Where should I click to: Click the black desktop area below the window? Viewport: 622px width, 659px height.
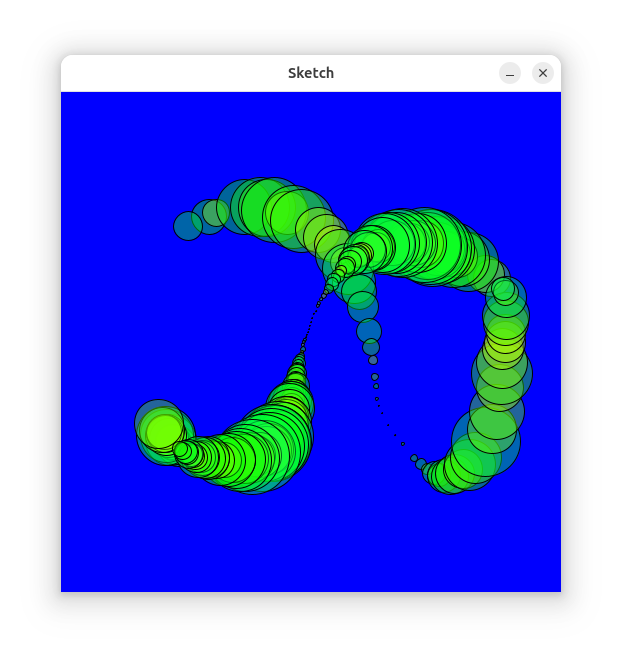click(311, 627)
